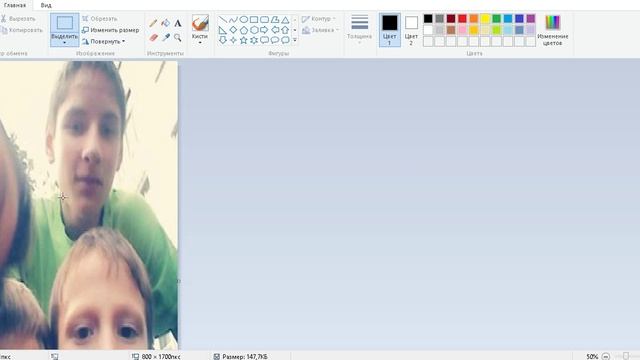Screen dimensions: 640x360
Task: Choose the Cloud callout shape
Action: click(285, 40)
